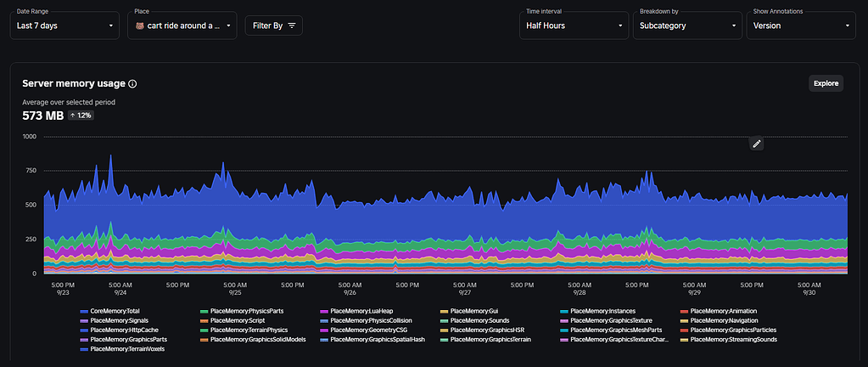Click the PlaceMemory:GraphicsParticles legend entry
The image size is (868, 367).
(728, 330)
